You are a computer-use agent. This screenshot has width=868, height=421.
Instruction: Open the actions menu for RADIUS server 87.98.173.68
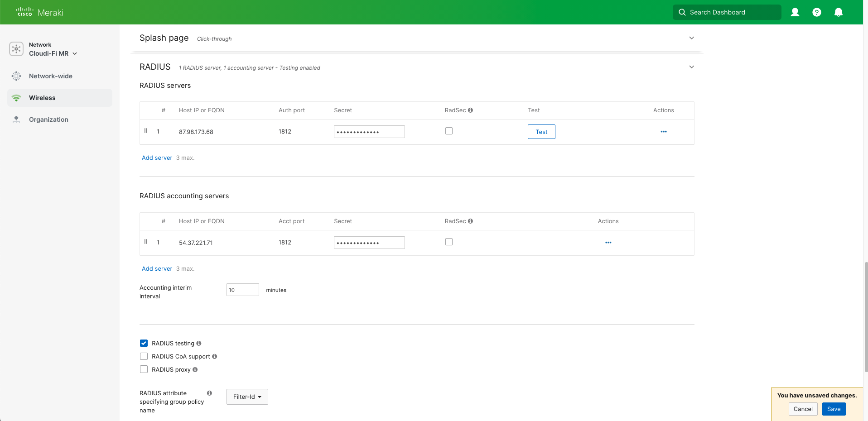click(663, 132)
